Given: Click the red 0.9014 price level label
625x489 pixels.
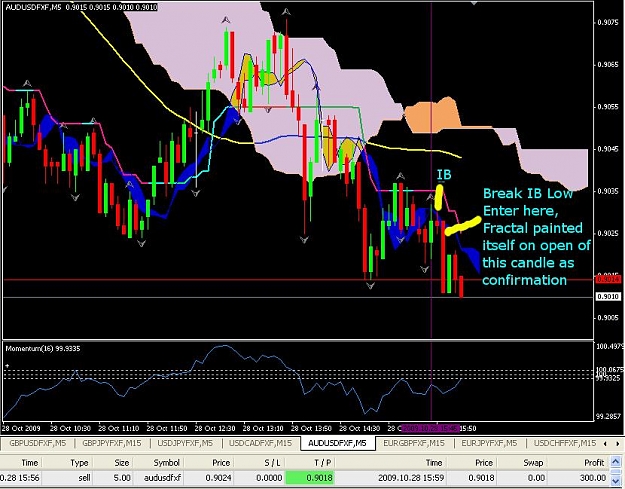Looking at the screenshot, I should coord(608,279).
